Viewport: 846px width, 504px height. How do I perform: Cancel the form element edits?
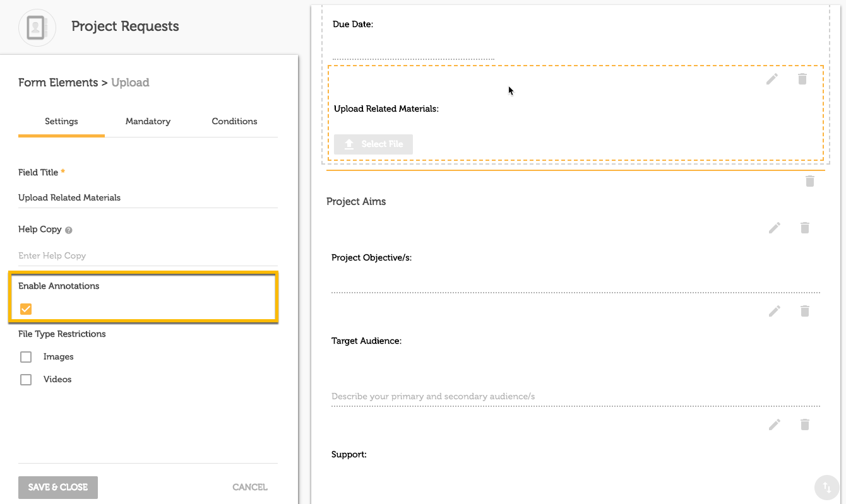(250, 488)
